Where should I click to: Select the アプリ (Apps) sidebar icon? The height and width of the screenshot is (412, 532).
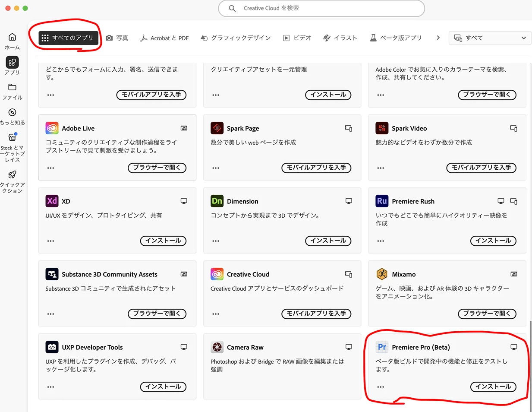(12, 62)
